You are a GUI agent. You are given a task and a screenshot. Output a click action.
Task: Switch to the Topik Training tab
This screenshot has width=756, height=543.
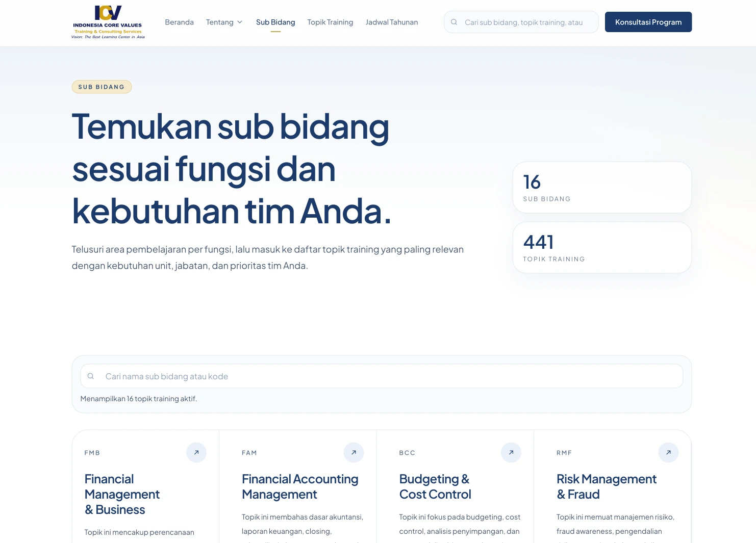330,22
